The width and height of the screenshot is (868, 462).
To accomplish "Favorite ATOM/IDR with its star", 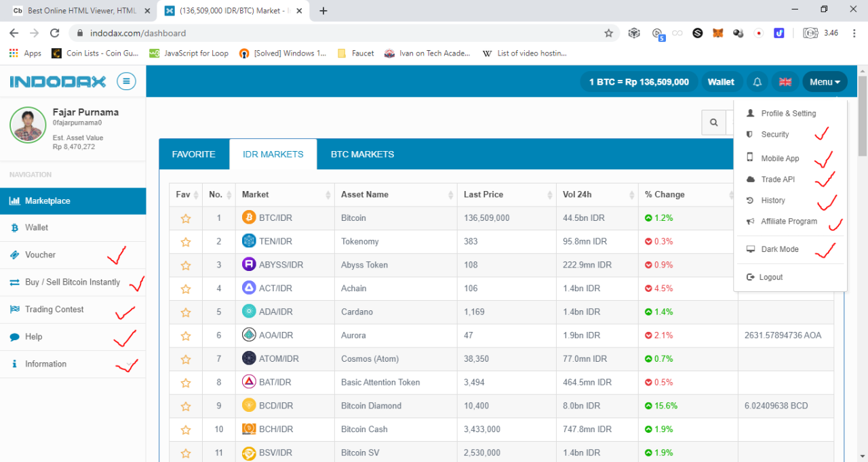I will [x=185, y=359].
